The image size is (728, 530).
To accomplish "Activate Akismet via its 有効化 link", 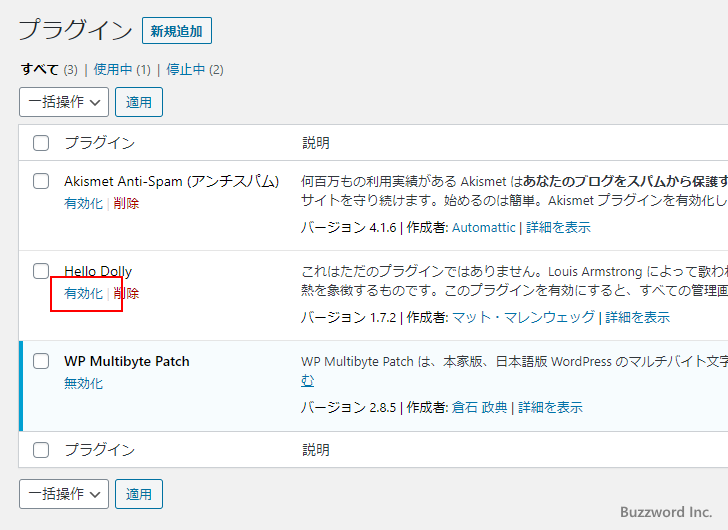I will click(x=83, y=204).
